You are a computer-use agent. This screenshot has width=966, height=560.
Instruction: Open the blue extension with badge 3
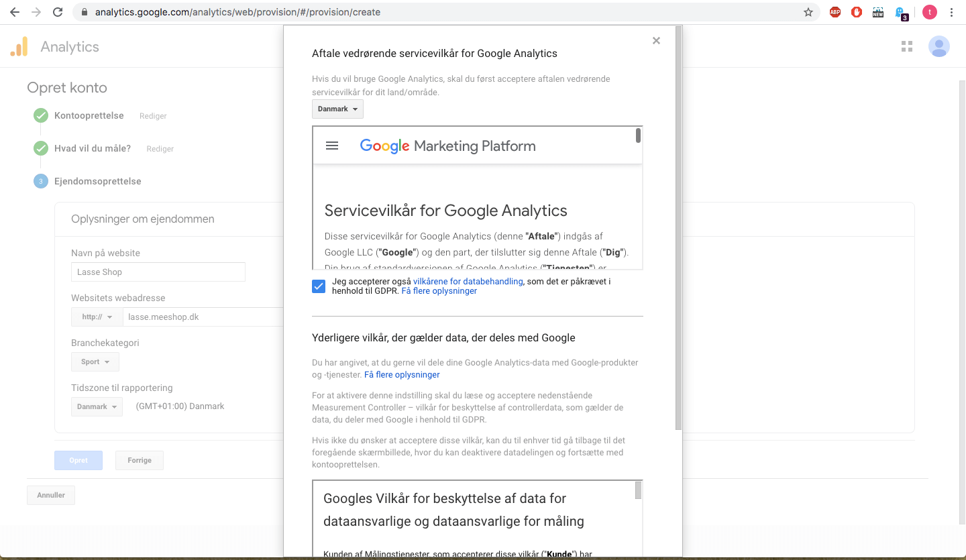[901, 13]
